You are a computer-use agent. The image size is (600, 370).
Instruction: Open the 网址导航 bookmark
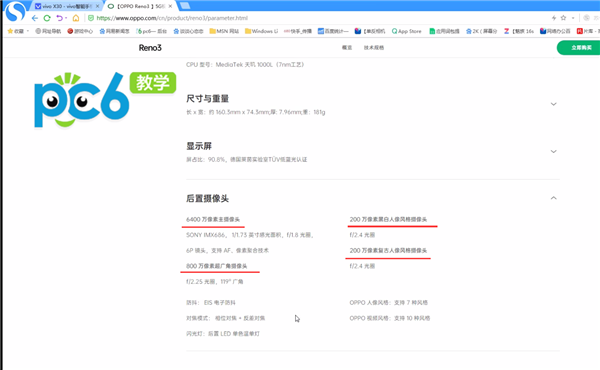[48, 31]
